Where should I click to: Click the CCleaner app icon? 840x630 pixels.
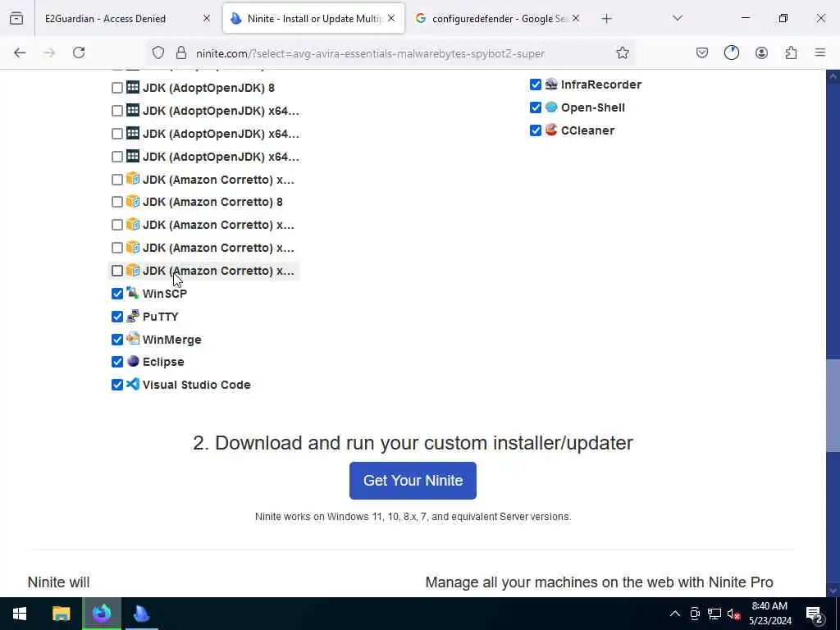pyautogui.click(x=551, y=130)
